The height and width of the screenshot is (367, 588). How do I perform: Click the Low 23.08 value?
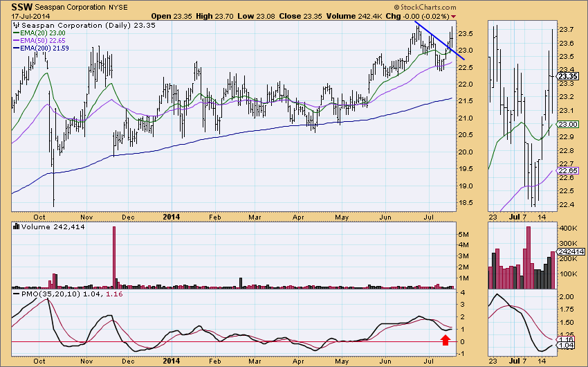[x=256, y=16]
